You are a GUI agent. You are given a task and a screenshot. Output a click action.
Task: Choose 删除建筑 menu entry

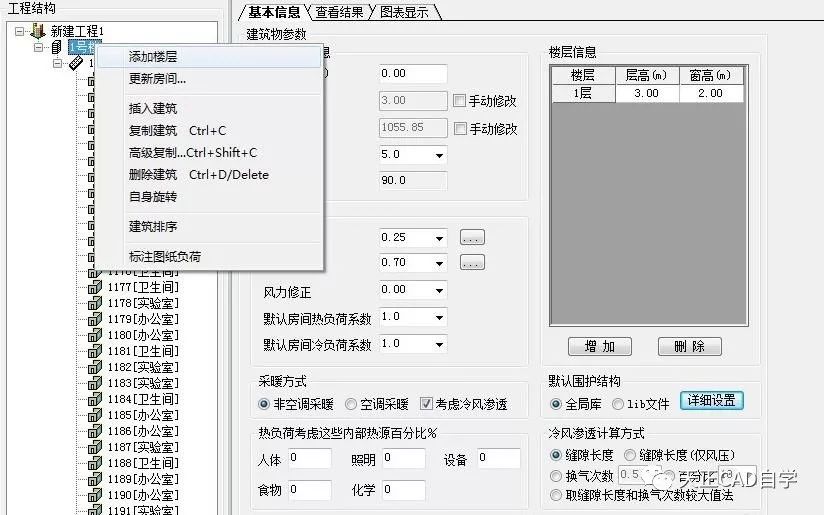[x=209, y=174]
